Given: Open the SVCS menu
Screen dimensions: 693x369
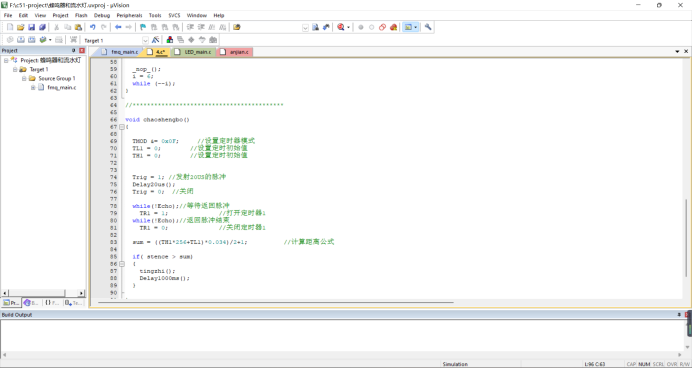Looking at the screenshot, I should 174,15.
